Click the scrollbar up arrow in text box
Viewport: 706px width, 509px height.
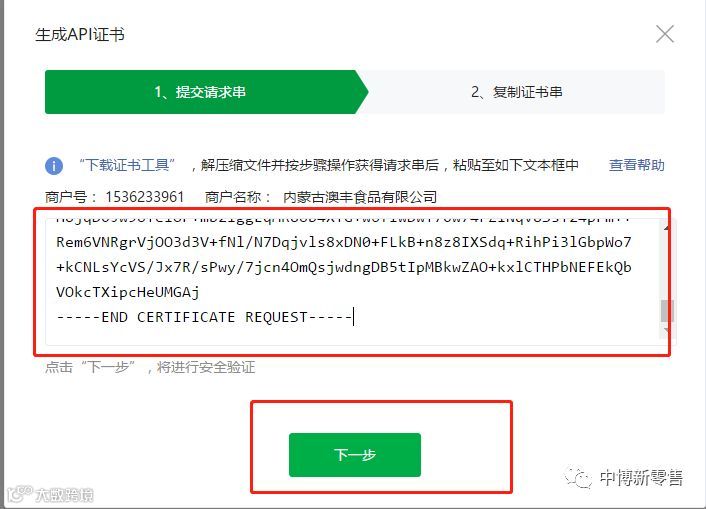[666, 228]
